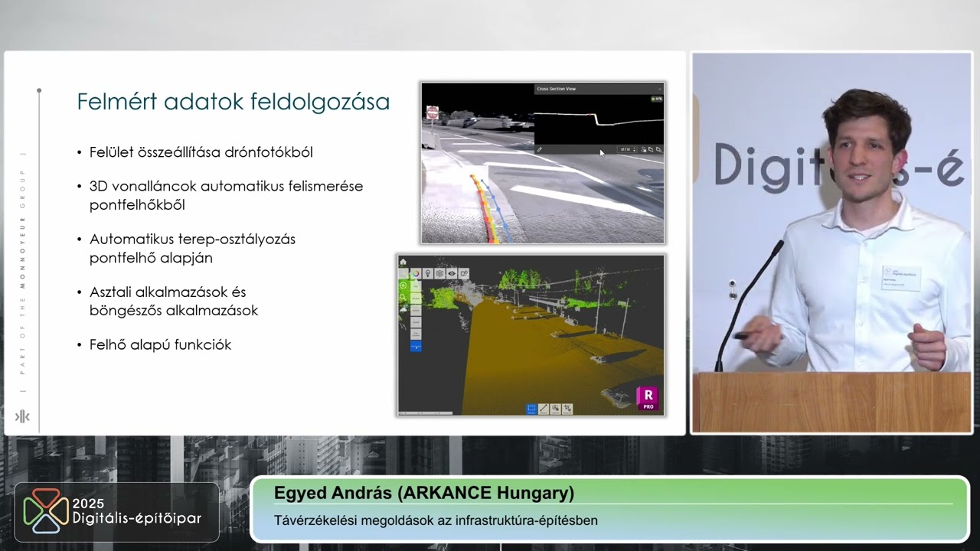Select the blue highlighted color mode option
The width and height of the screenshot is (980, 551).
pyautogui.click(x=416, y=346)
